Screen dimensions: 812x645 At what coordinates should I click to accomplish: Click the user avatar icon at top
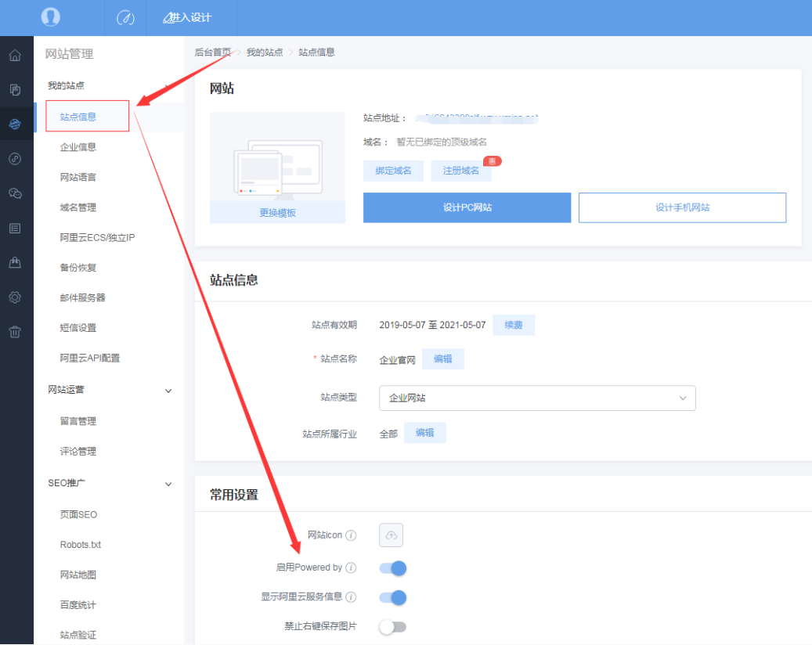click(51, 17)
